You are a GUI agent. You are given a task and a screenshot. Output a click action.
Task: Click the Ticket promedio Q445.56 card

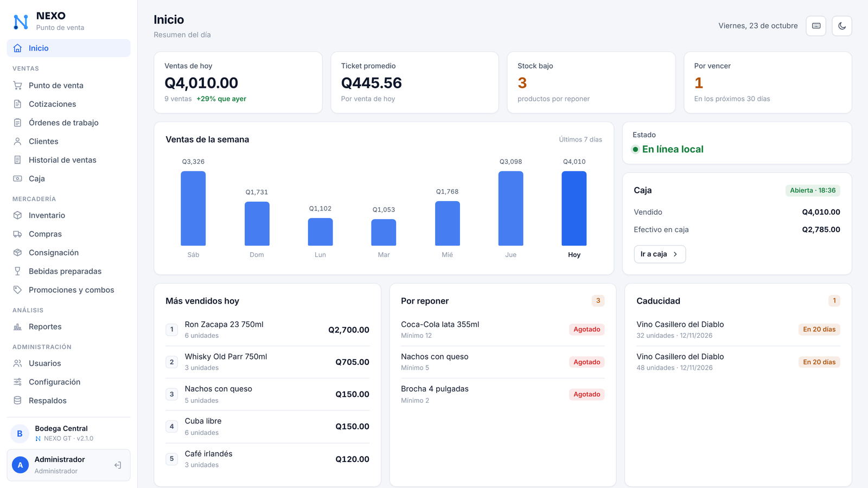point(414,82)
